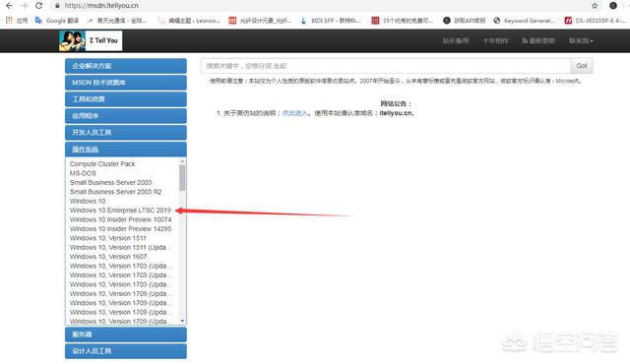
Task: Open the 易天光通信 bookmark
Action: [x=117, y=21]
